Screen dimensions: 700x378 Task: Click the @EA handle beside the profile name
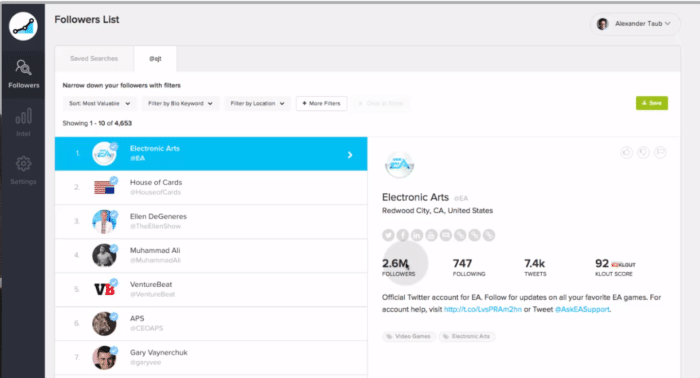click(461, 199)
